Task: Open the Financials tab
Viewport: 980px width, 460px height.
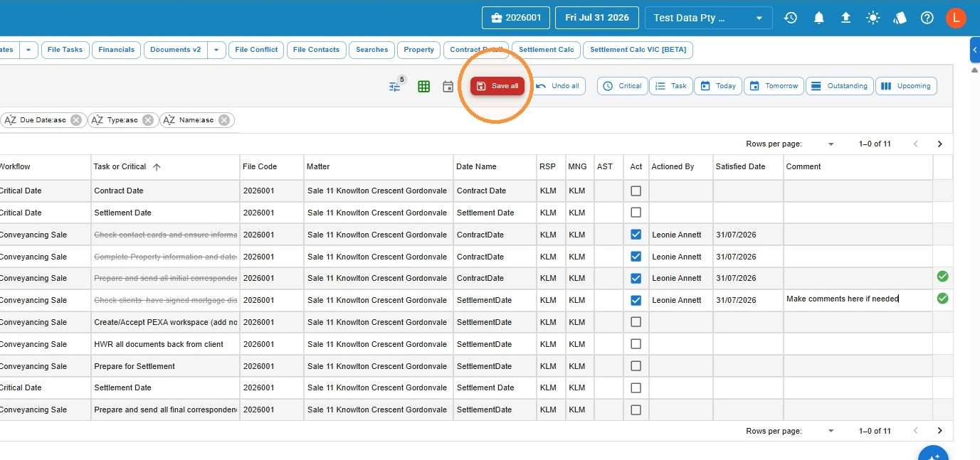Action: (x=117, y=50)
